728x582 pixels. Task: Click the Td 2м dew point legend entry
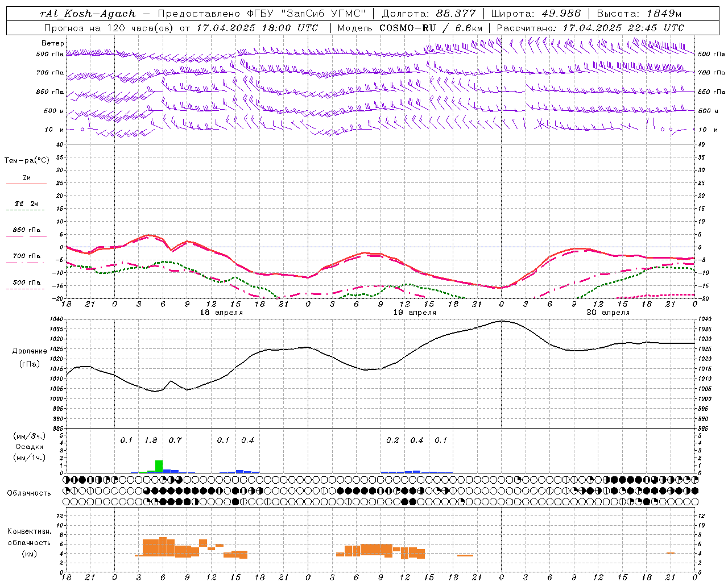point(27,203)
